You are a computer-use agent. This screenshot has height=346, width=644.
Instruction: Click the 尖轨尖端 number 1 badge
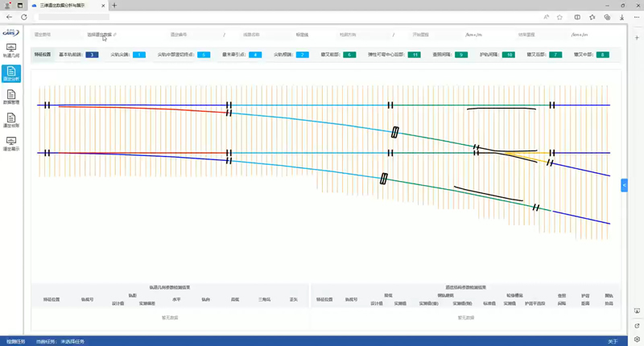pos(139,55)
